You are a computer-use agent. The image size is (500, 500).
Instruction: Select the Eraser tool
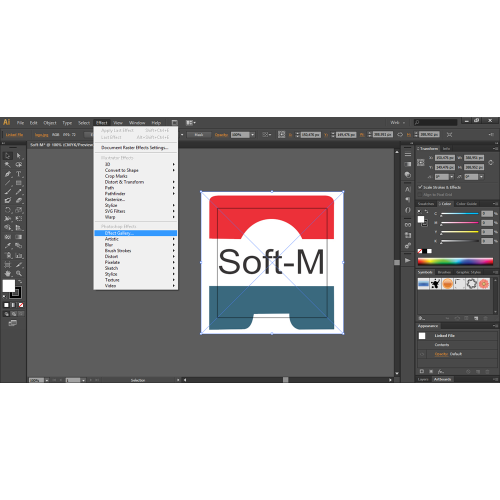pos(19,201)
